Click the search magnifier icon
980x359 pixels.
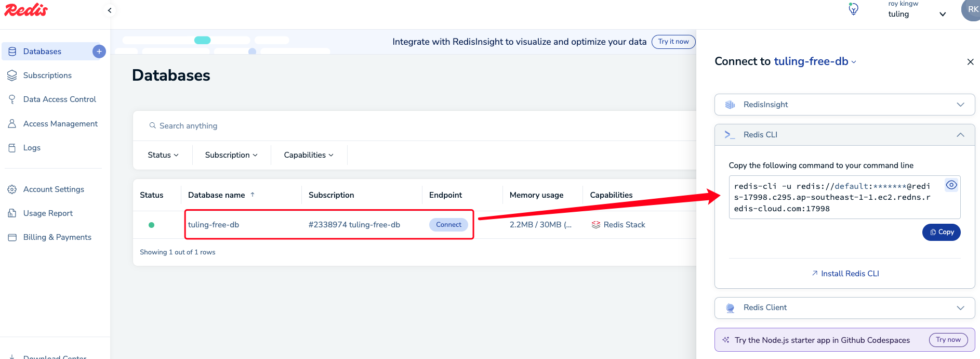(x=152, y=125)
